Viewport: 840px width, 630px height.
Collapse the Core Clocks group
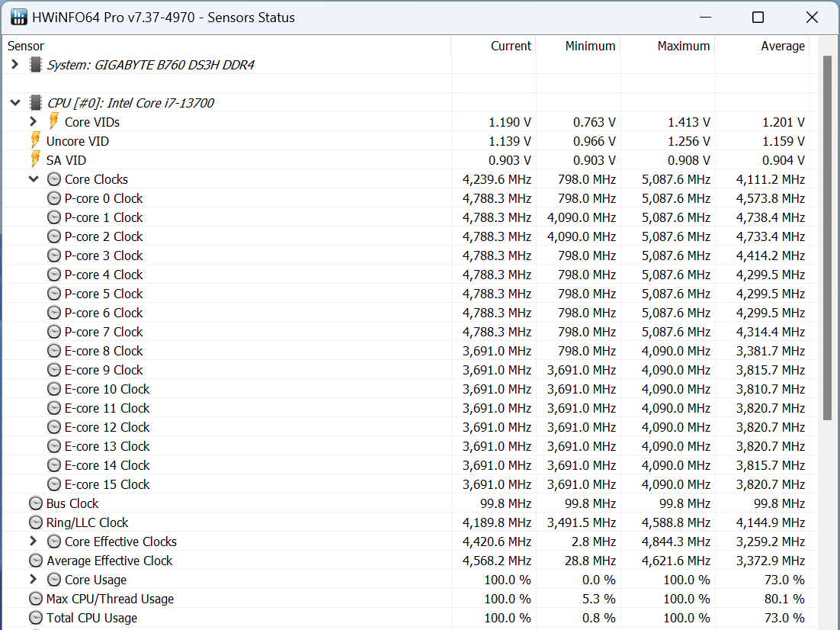pos(34,179)
